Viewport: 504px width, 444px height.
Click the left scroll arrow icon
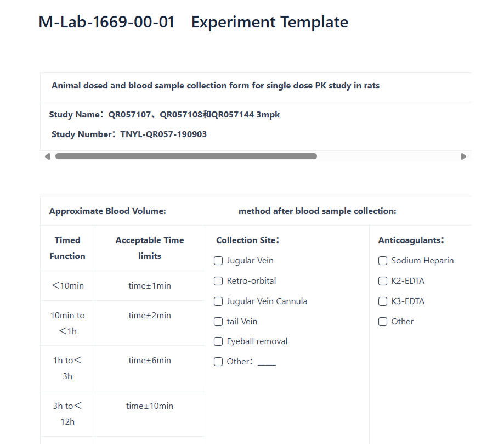pyautogui.click(x=48, y=156)
